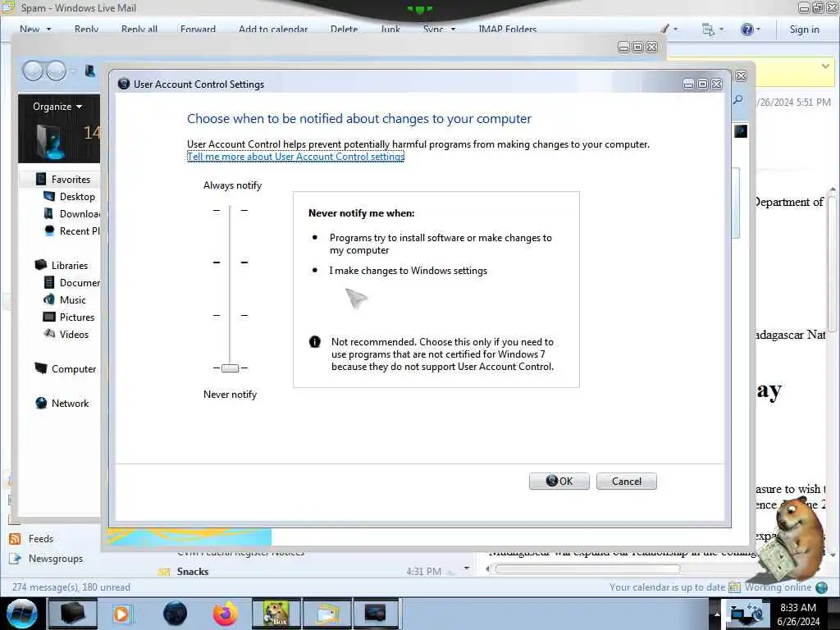The height and width of the screenshot is (630, 840).
Task: Switch to Windows Live Mail taskbar button
Action: pos(328,614)
